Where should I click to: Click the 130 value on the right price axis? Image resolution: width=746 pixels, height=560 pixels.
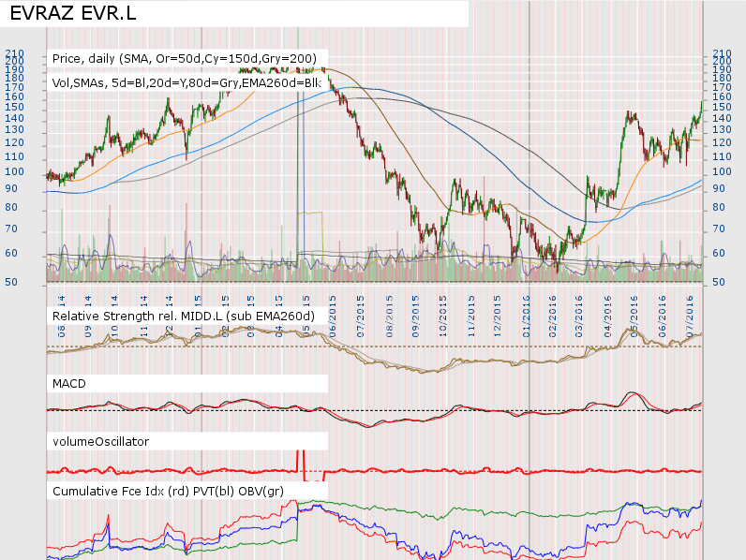pyautogui.click(x=722, y=130)
